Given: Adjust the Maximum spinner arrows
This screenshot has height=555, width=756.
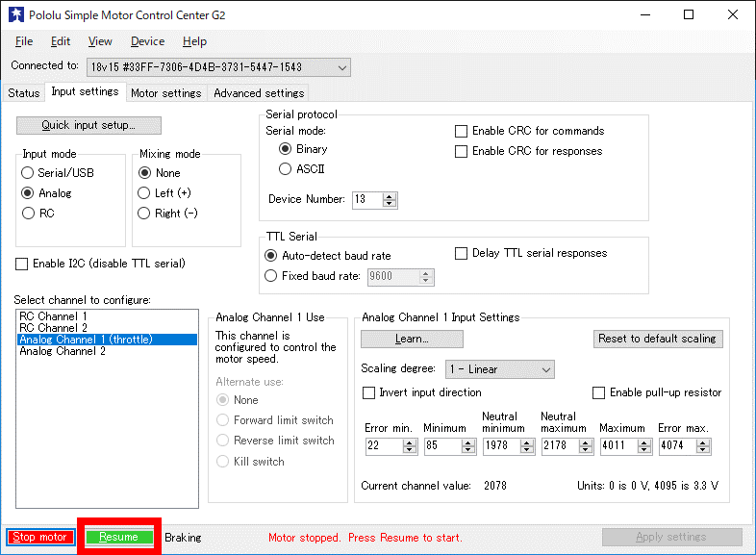Looking at the screenshot, I should click(x=644, y=446).
